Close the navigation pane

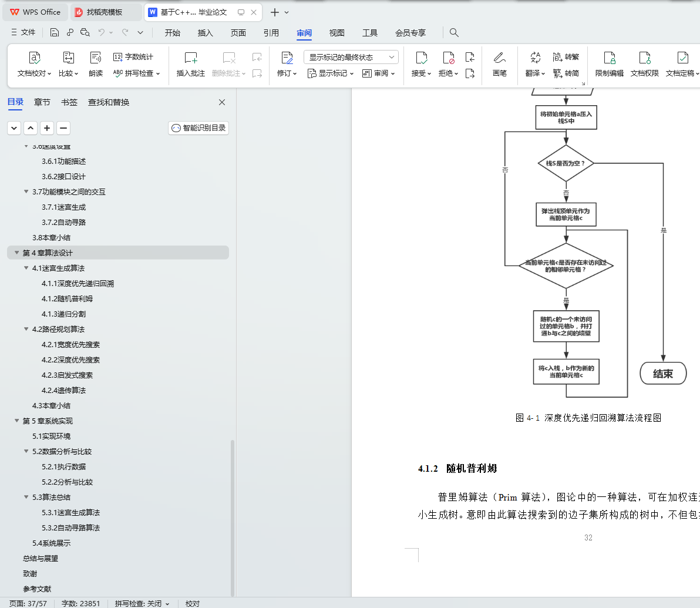(x=222, y=102)
